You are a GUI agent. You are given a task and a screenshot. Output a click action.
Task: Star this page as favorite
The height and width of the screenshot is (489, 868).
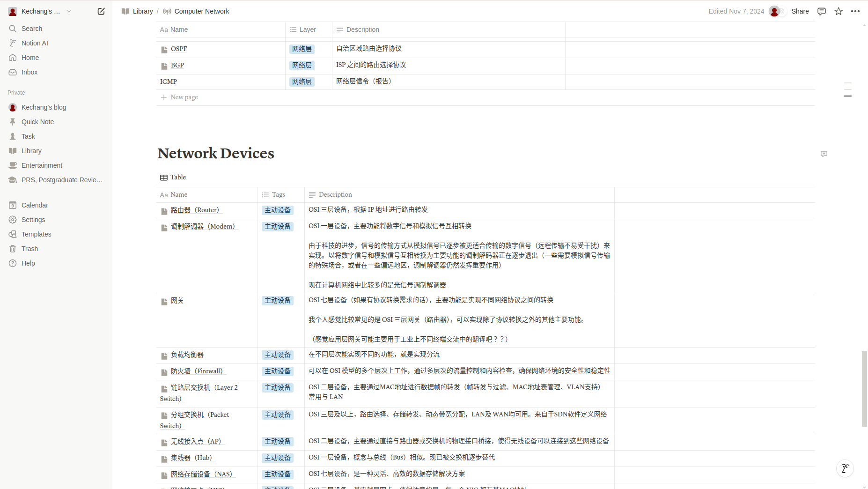pos(839,11)
